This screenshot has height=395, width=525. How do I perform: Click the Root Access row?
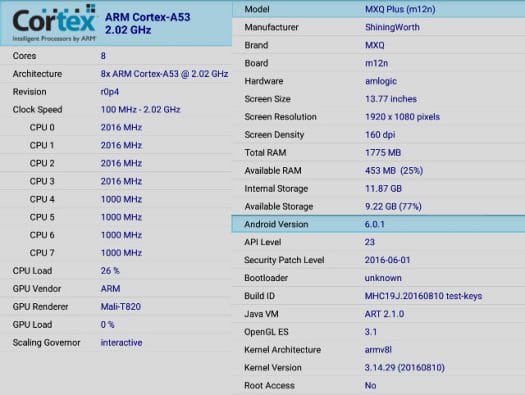pyautogui.click(x=378, y=386)
